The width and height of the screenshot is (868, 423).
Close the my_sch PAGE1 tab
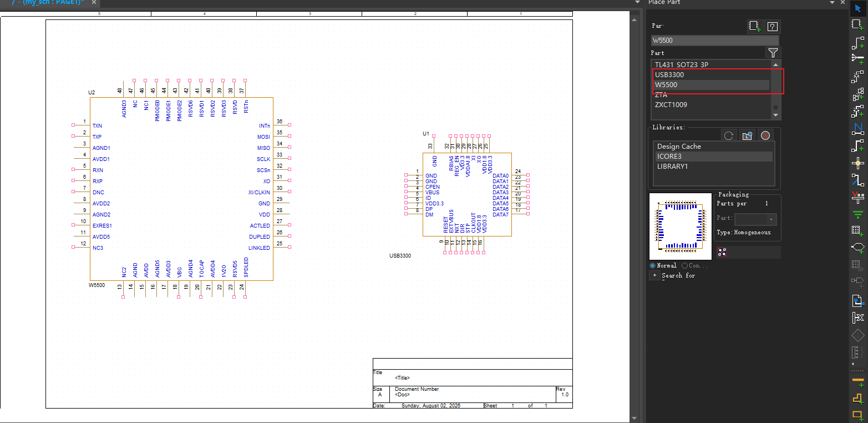pos(94,3)
